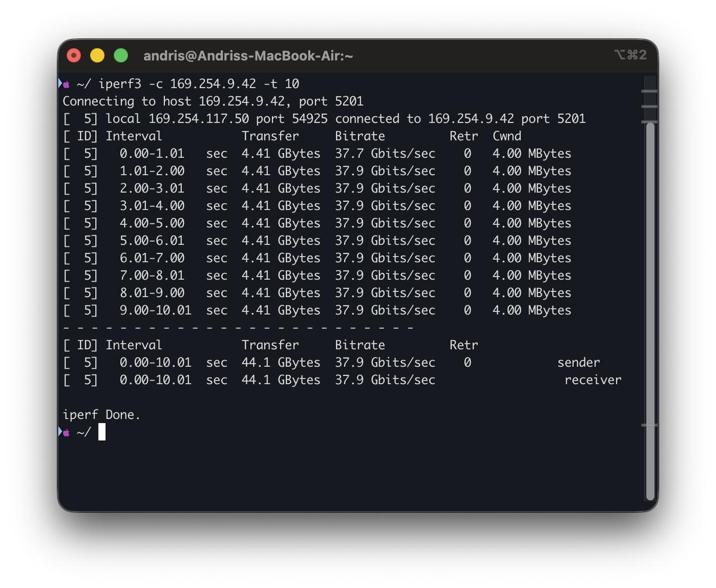Minimize terminal with yellow button
Viewport: 716px width, 588px height.
97,55
